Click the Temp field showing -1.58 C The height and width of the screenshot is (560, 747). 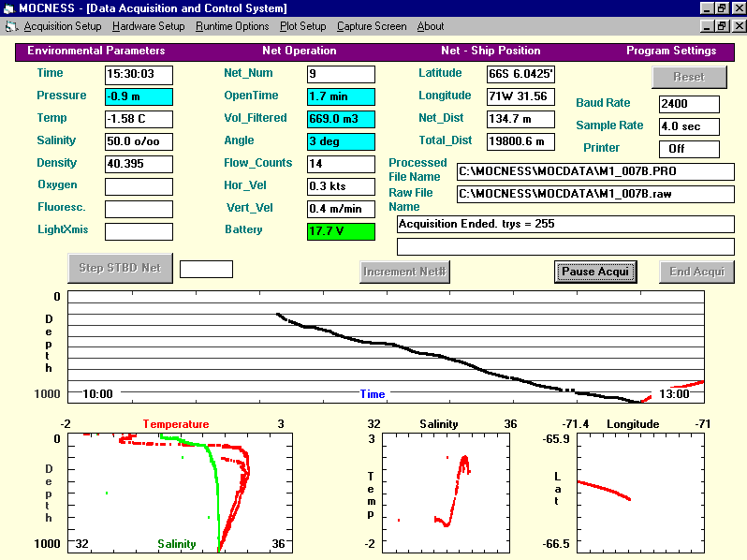(139, 119)
